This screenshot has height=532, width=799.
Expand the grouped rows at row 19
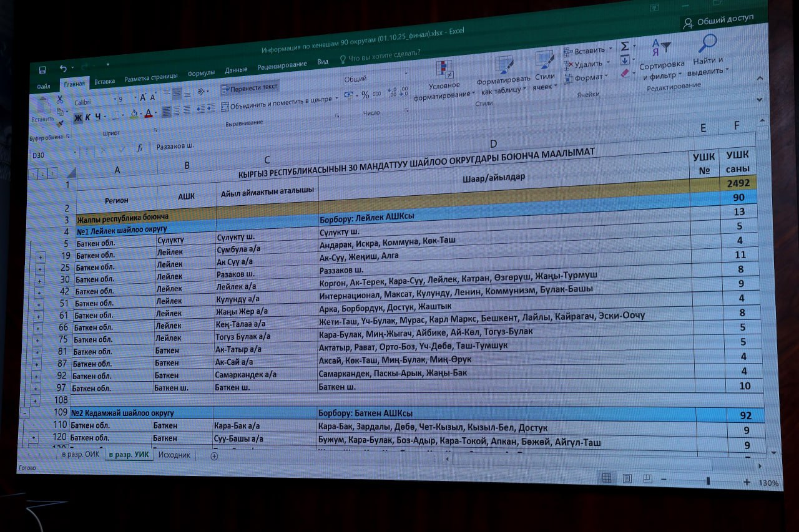[x=41, y=256]
